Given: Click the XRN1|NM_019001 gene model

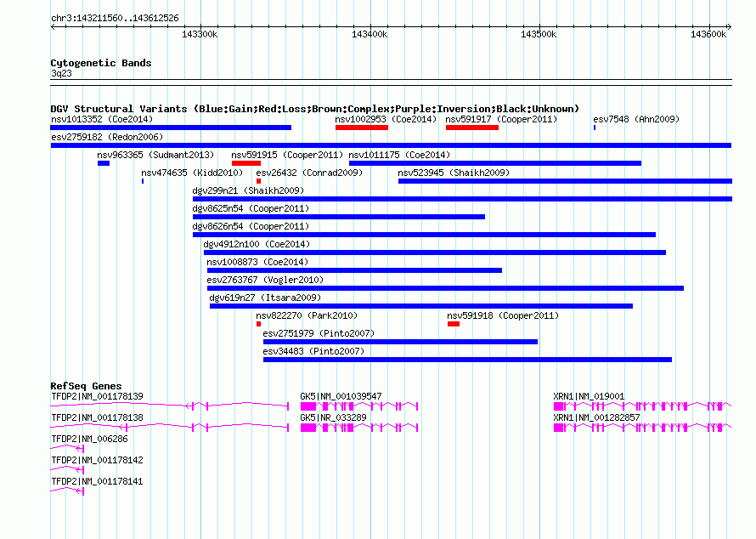Looking at the screenshot, I should pos(643,406).
